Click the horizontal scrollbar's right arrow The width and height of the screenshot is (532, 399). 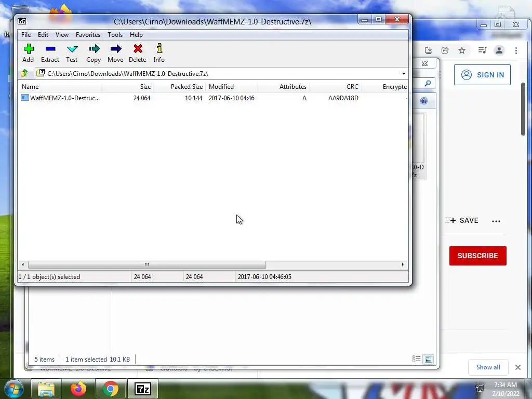(403, 264)
